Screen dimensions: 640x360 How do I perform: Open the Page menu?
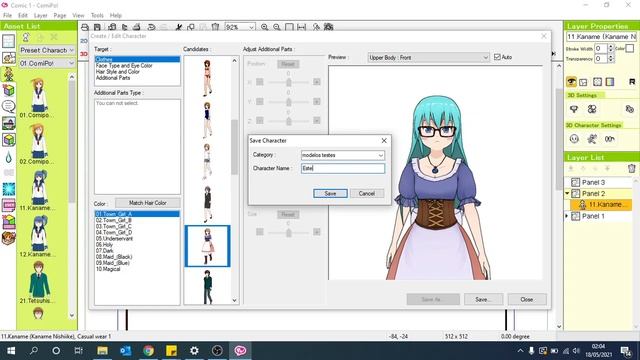[60, 16]
